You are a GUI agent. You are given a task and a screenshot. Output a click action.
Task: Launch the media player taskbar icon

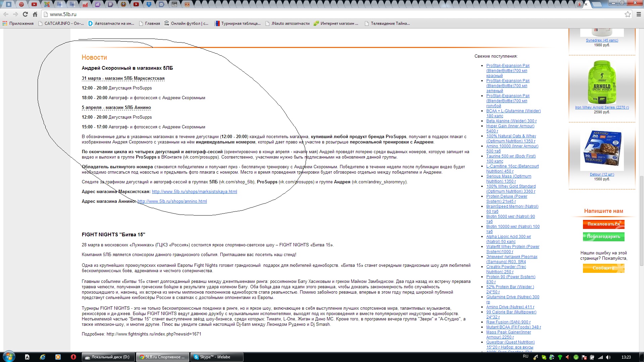(58, 357)
